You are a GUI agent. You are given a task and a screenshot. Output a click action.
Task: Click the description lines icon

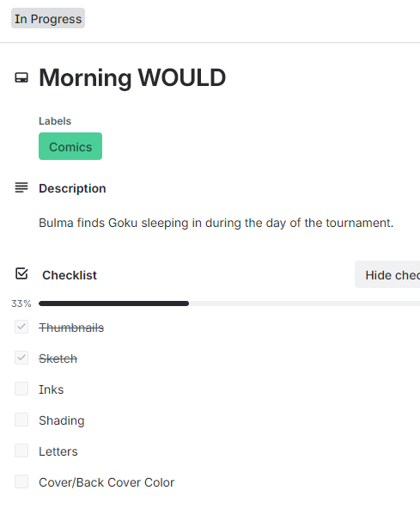click(21, 187)
